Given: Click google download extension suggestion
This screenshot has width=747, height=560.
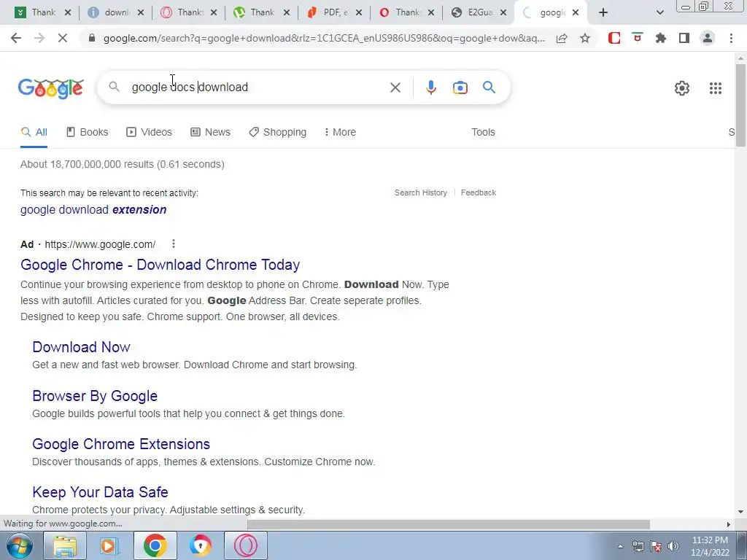Looking at the screenshot, I should [x=93, y=209].
